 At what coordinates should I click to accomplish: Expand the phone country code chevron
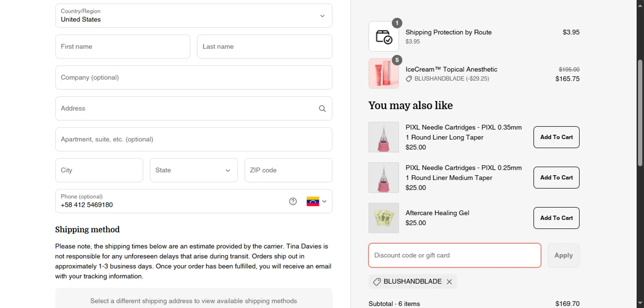pyautogui.click(x=324, y=201)
